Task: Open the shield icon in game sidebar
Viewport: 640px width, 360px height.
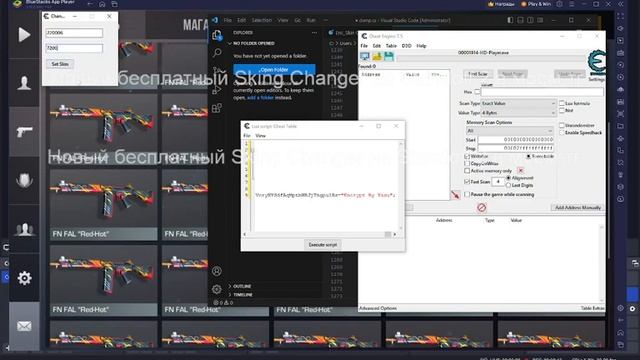Action: [x=24, y=180]
